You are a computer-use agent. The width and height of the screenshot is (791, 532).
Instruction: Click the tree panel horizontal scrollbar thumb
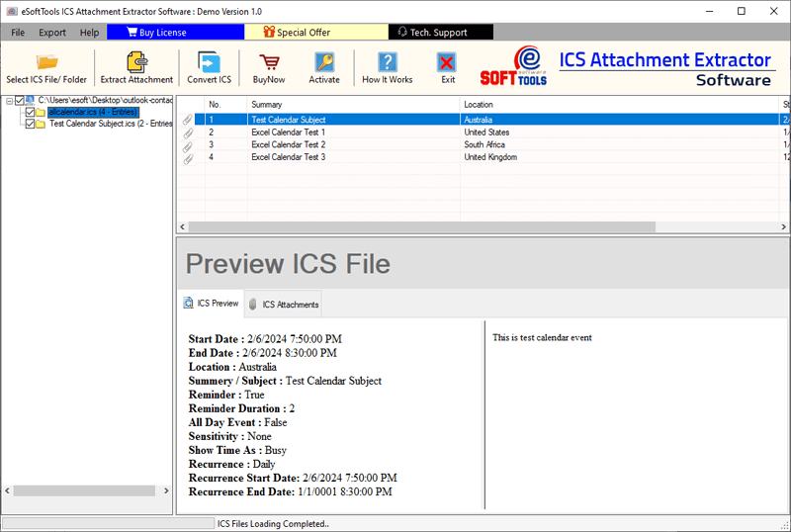pyautogui.click(x=84, y=490)
